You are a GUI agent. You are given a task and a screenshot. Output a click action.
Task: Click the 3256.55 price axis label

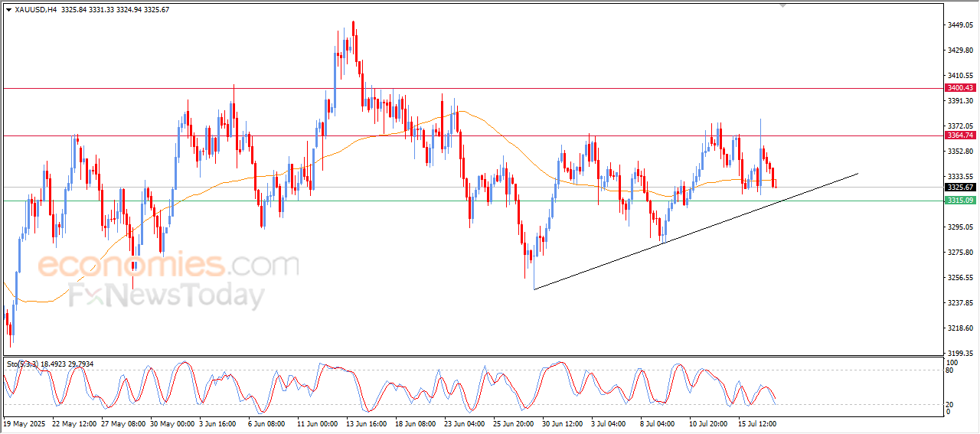coord(962,278)
